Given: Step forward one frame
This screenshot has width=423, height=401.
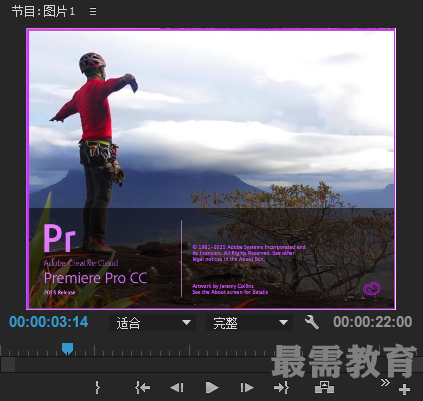Looking at the screenshot, I should pos(247,388).
